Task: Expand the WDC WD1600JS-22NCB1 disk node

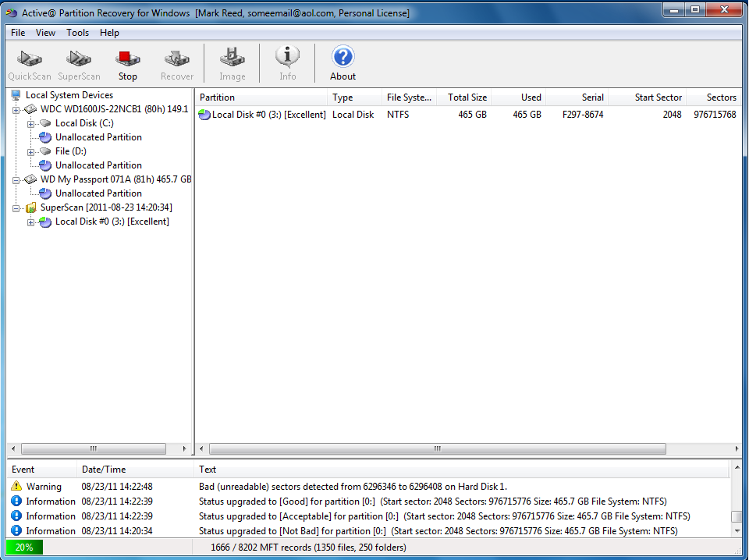Action: (x=16, y=110)
